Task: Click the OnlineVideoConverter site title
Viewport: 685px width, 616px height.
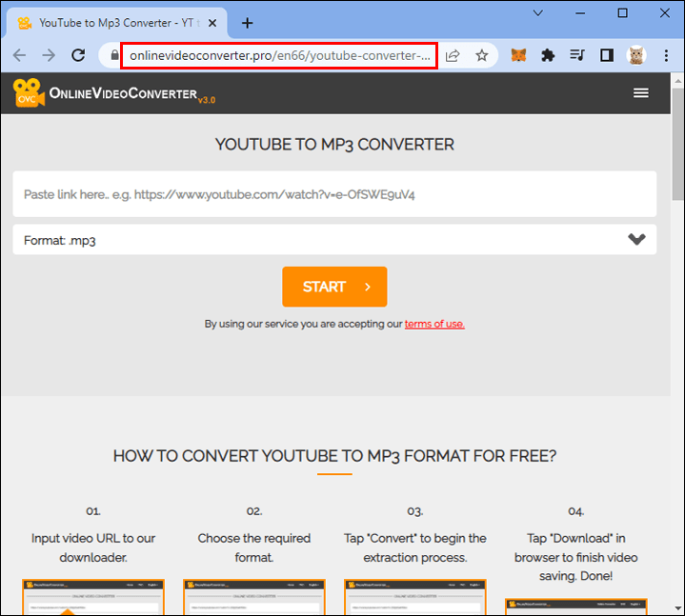Action: click(123, 93)
